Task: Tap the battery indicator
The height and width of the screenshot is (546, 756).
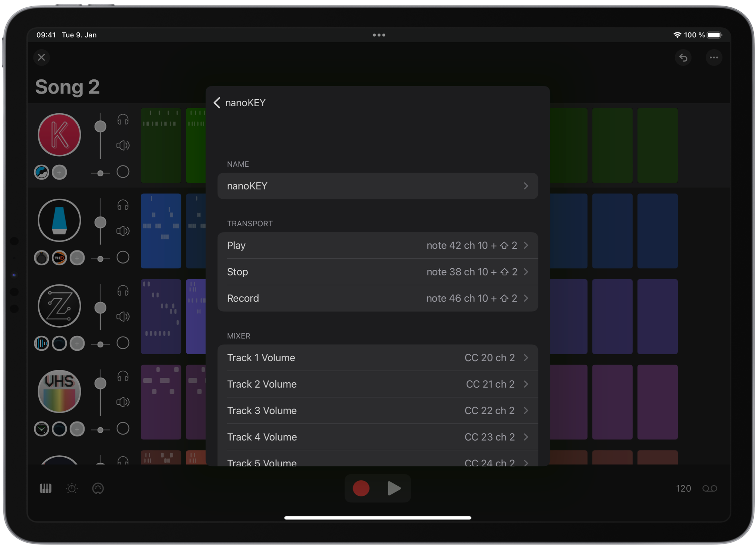Action: click(715, 35)
